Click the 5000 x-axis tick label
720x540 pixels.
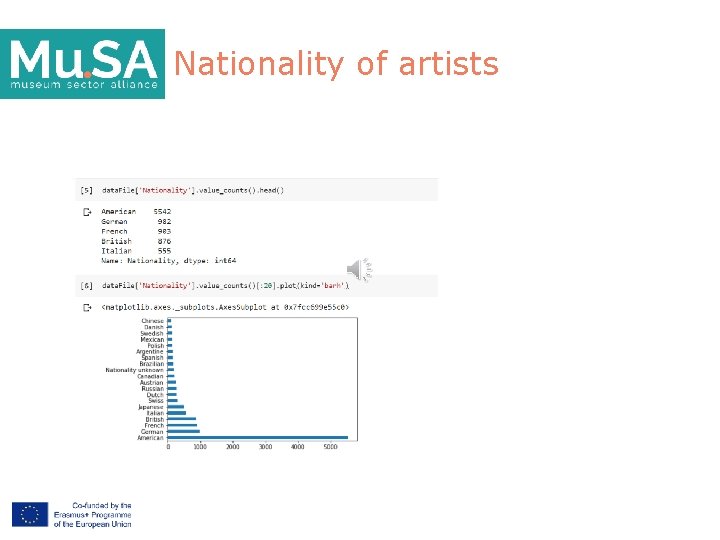[x=330, y=447]
